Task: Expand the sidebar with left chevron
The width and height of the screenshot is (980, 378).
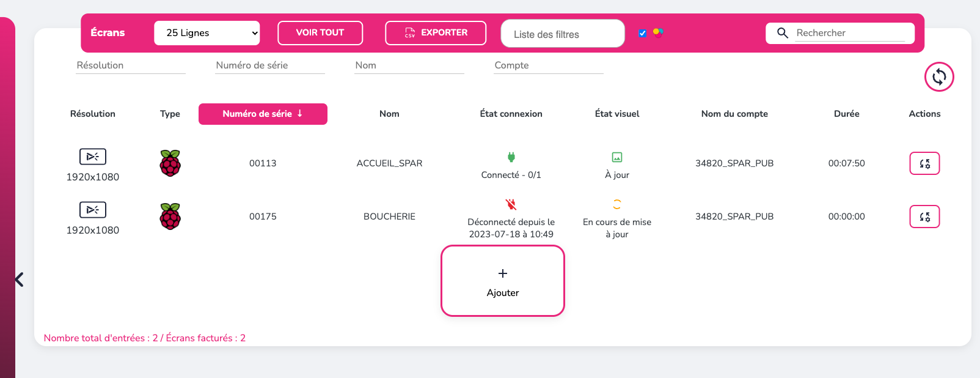Action: pyautogui.click(x=20, y=280)
